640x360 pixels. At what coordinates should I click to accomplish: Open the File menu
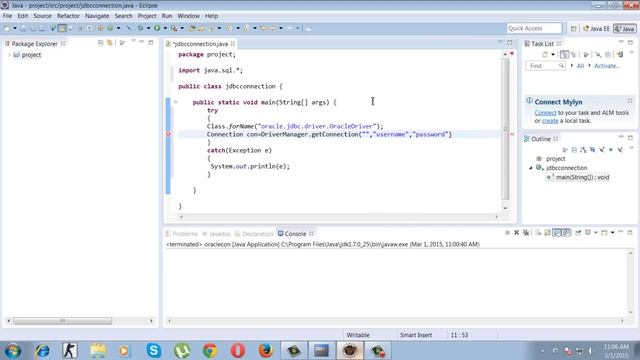point(7,16)
